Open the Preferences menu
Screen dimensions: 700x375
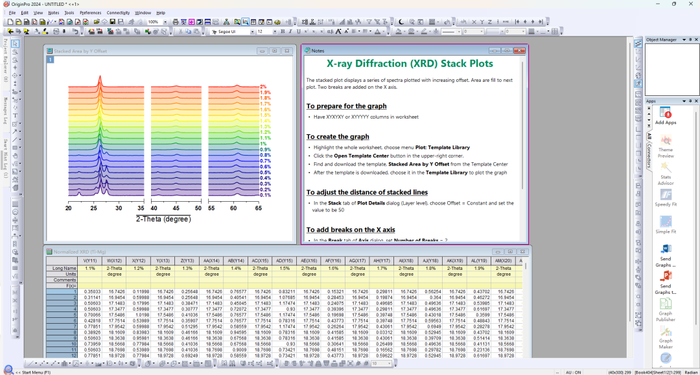point(90,13)
